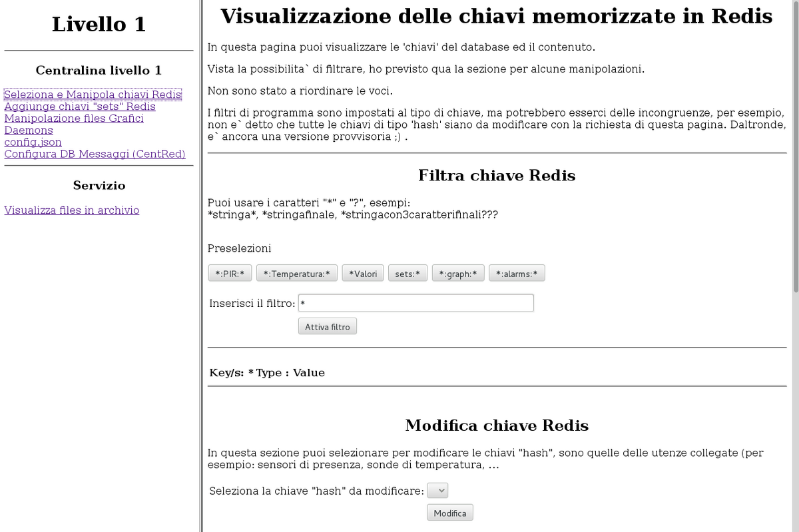Click the *:graph:* preset button
799x532 pixels.
click(458, 274)
